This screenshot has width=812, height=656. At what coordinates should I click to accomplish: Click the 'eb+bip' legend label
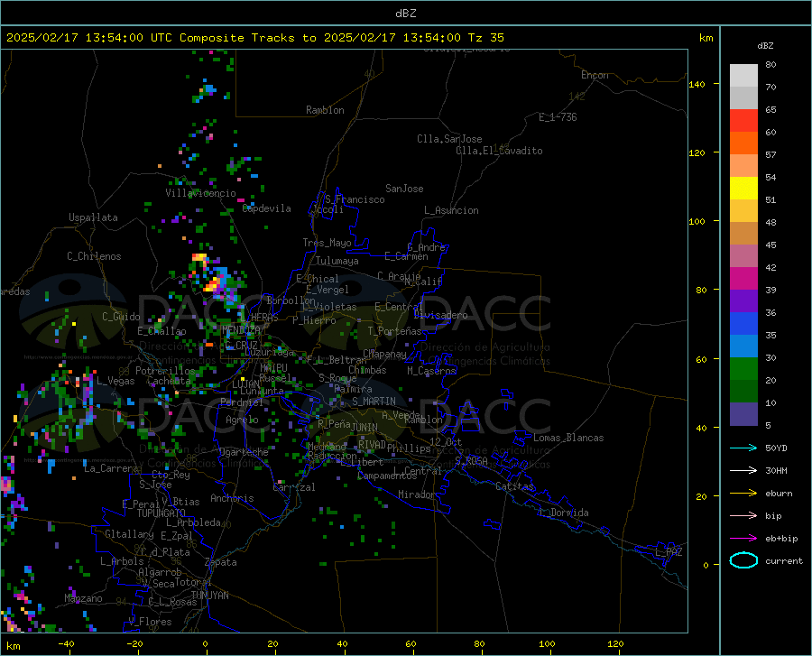pos(781,539)
